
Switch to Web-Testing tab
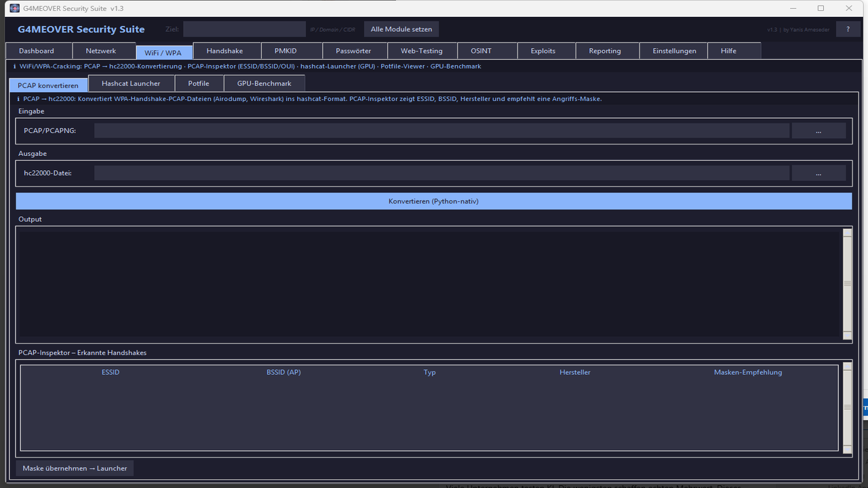(x=422, y=51)
